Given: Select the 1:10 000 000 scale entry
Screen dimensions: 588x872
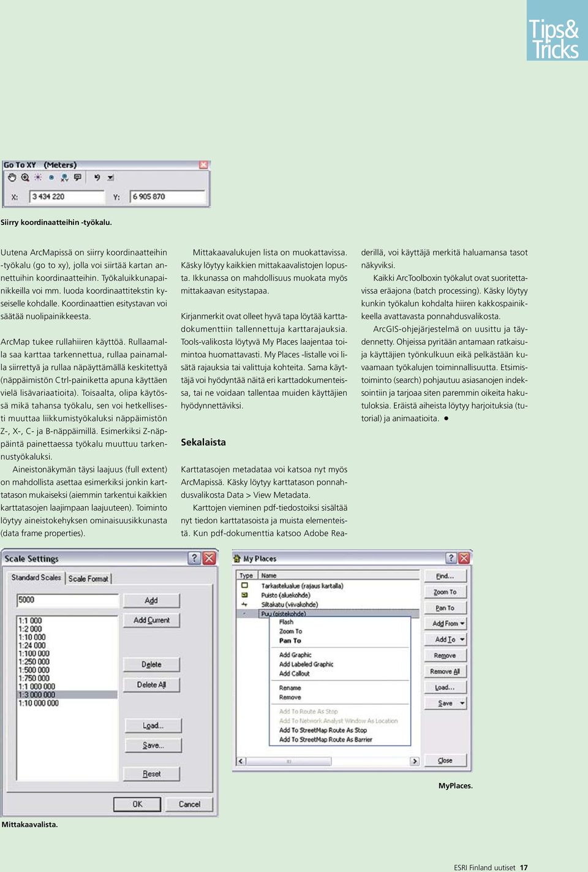Looking at the screenshot, I should point(67,703).
